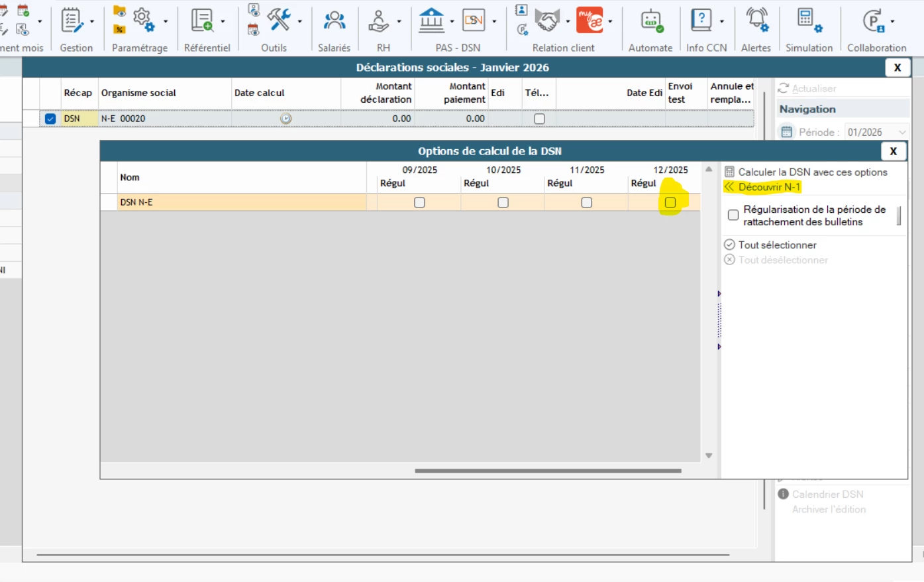Screen dimensions: 924x582
Task: Open the Alertes bell icon
Action: 757,20
